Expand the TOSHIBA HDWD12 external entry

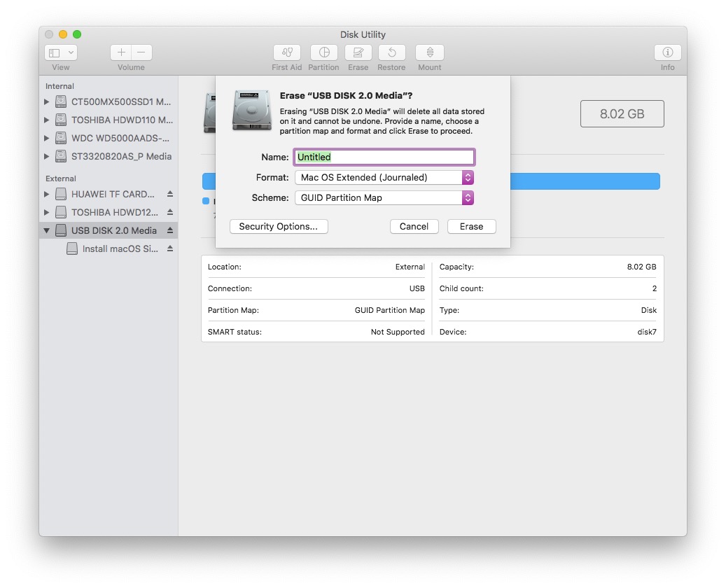[46, 212]
